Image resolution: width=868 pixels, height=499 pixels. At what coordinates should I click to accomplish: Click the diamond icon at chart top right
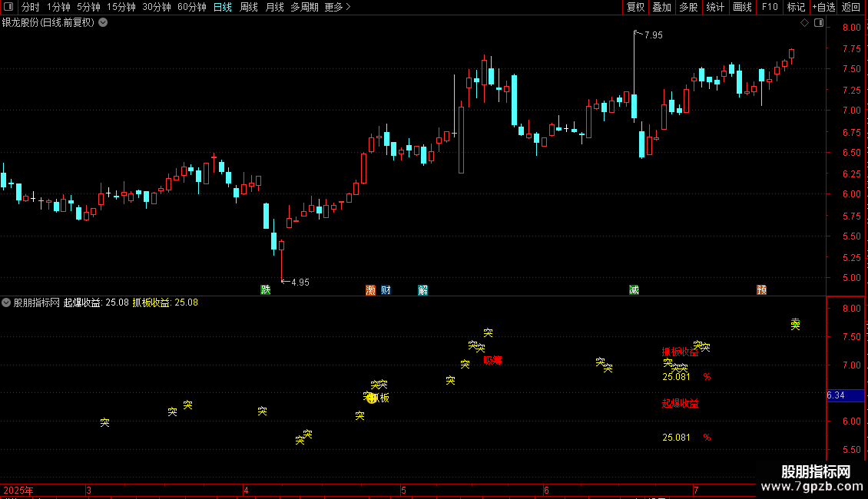805,23
